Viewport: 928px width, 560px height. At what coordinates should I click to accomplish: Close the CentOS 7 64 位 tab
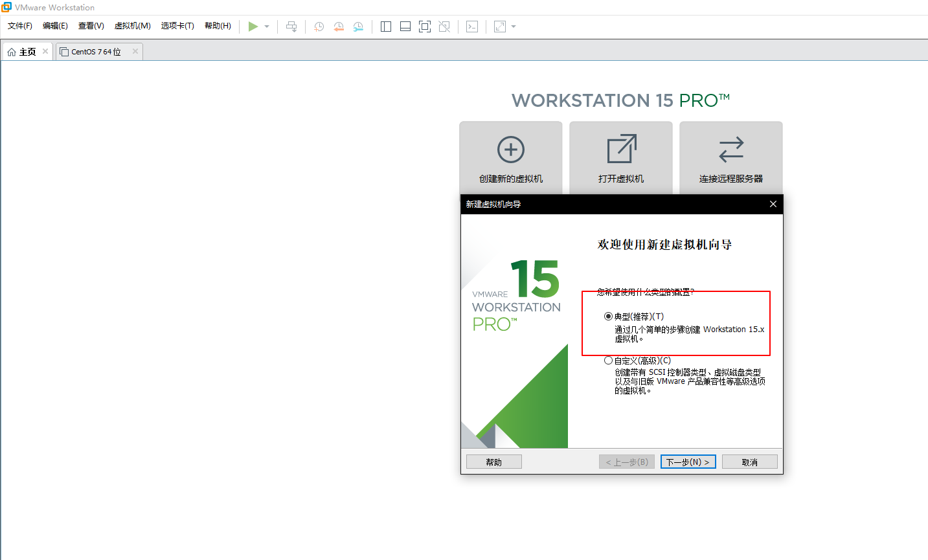tap(135, 51)
